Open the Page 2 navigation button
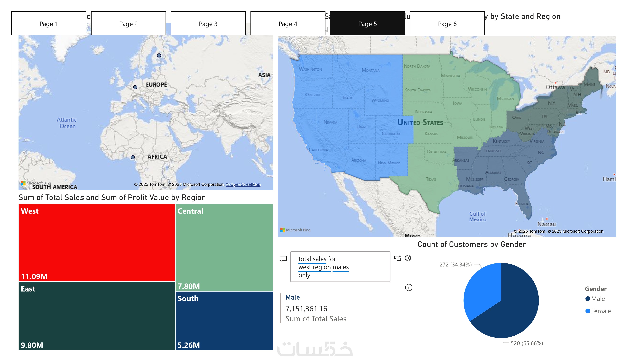 [128, 24]
